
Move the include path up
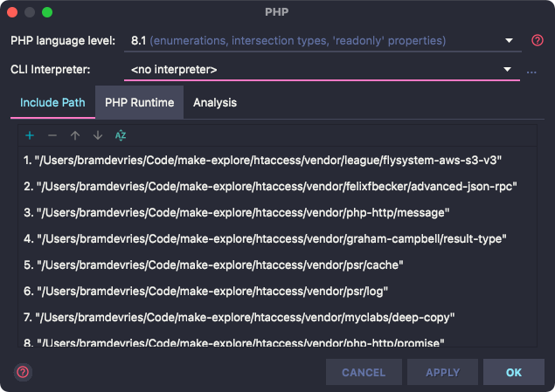coord(75,135)
